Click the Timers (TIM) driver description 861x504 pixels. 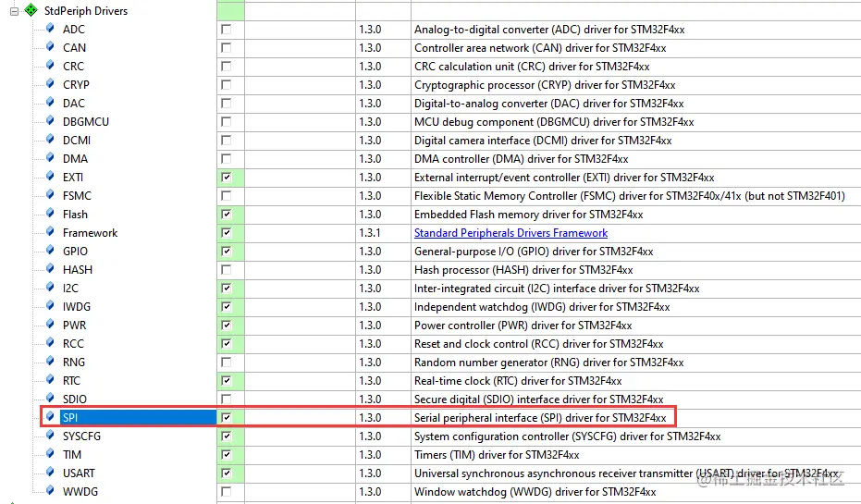point(497,455)
